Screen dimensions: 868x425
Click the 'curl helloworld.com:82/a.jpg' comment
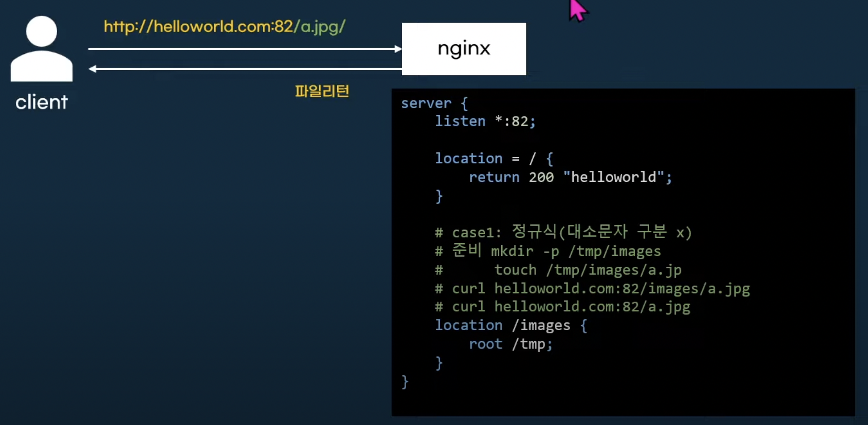[x=571, y=307]
